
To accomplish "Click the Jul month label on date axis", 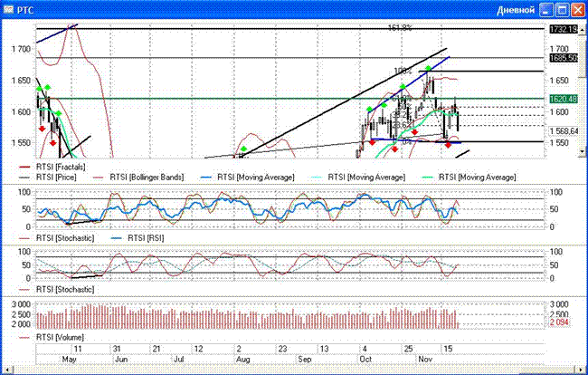I will pyautogui.click(x=179, y=360).
